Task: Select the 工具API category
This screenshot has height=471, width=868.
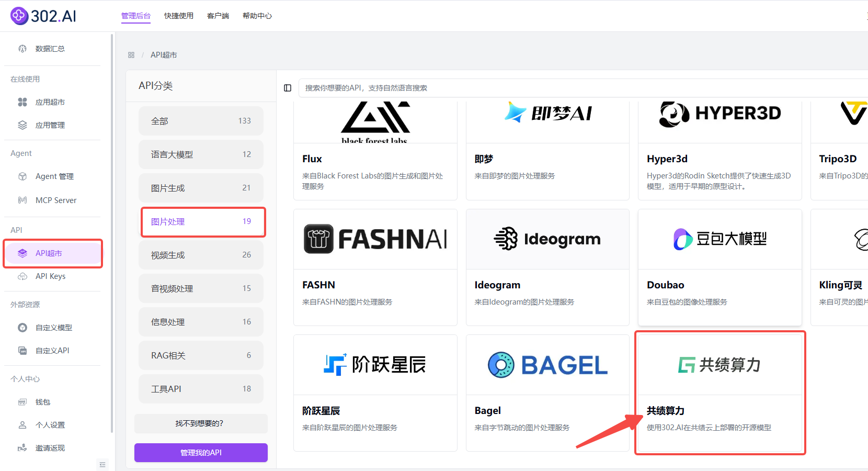Action: tap(201, 389)
